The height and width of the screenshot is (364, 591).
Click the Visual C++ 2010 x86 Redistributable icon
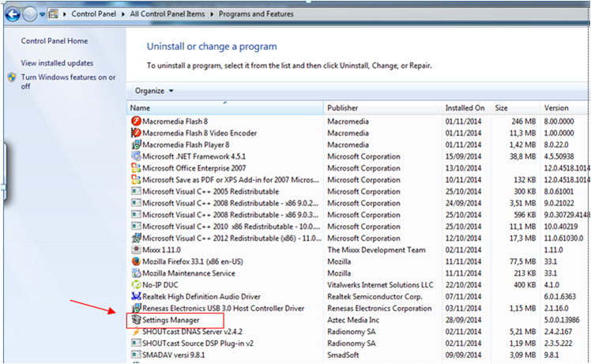click(x=136, y=226)
